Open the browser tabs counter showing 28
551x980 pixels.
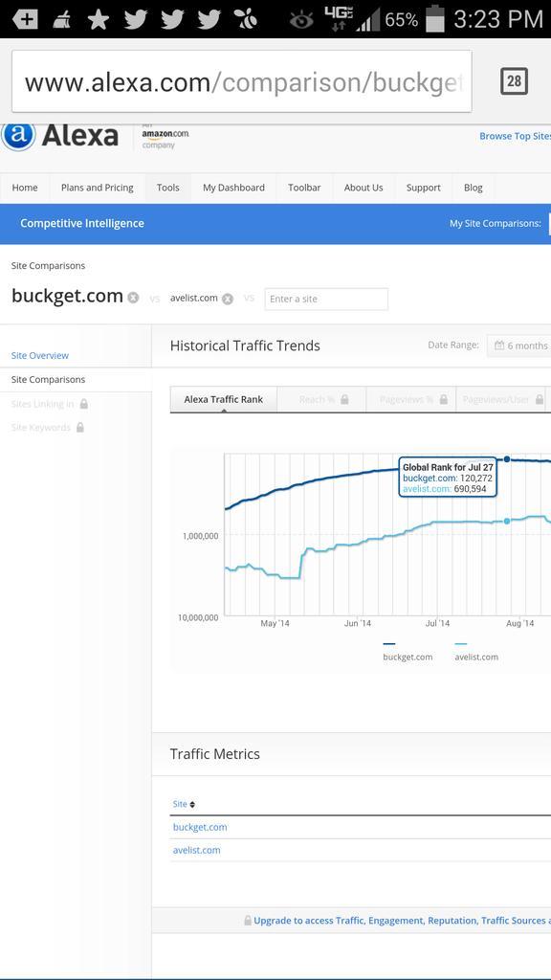coord(514,81)
